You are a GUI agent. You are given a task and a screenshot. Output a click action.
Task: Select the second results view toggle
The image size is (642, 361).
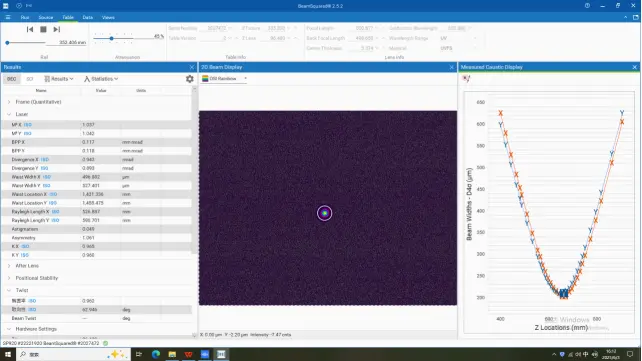click(29, 79)
